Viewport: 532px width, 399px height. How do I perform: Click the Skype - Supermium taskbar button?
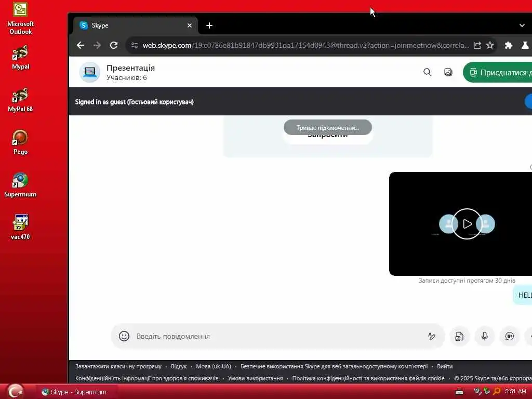[x=77, y=392]
